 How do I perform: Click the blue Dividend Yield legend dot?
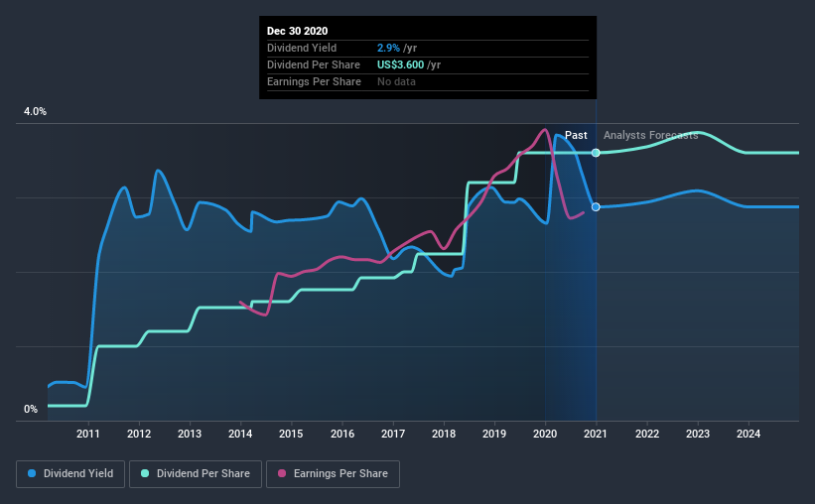(32, 473)
